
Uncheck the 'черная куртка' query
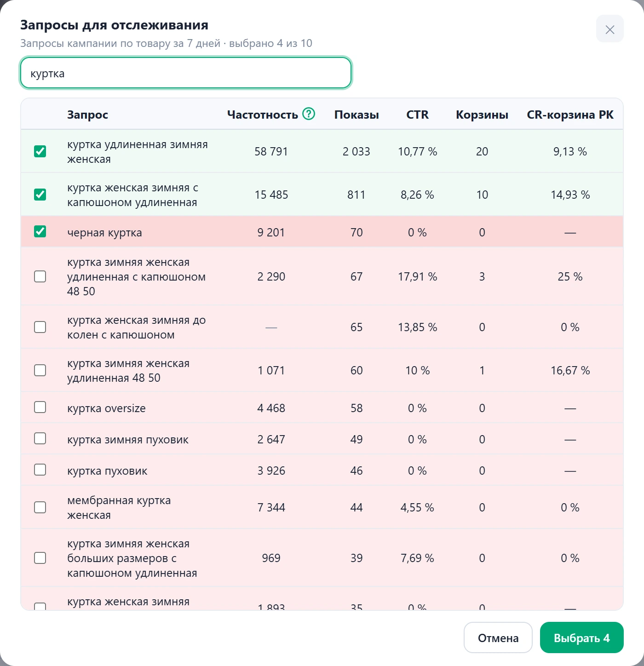pos(40,231)
